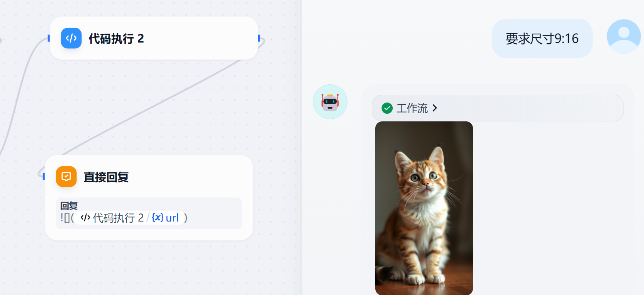Open the generated kitten image
The width and height of the screenshot is (644, 295).
pyautogui.click(x=424, y=208)
